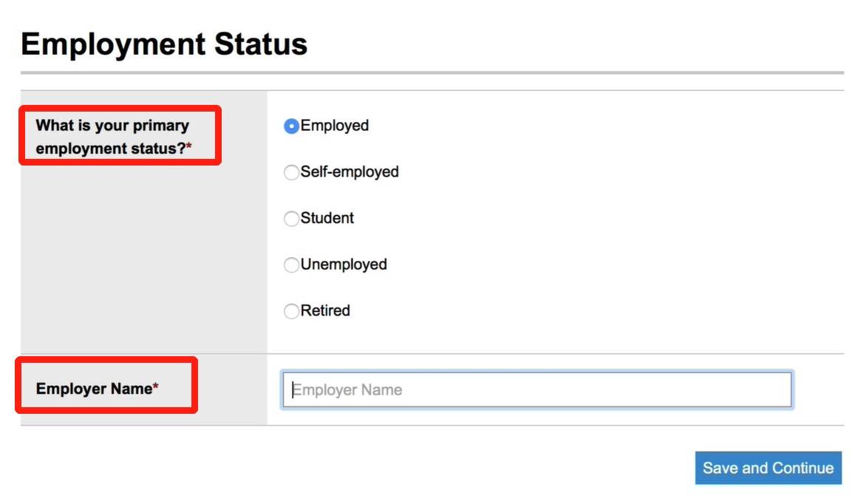Click the red asterisk beside Employer Name
The image size is (858, 504).
156,388
